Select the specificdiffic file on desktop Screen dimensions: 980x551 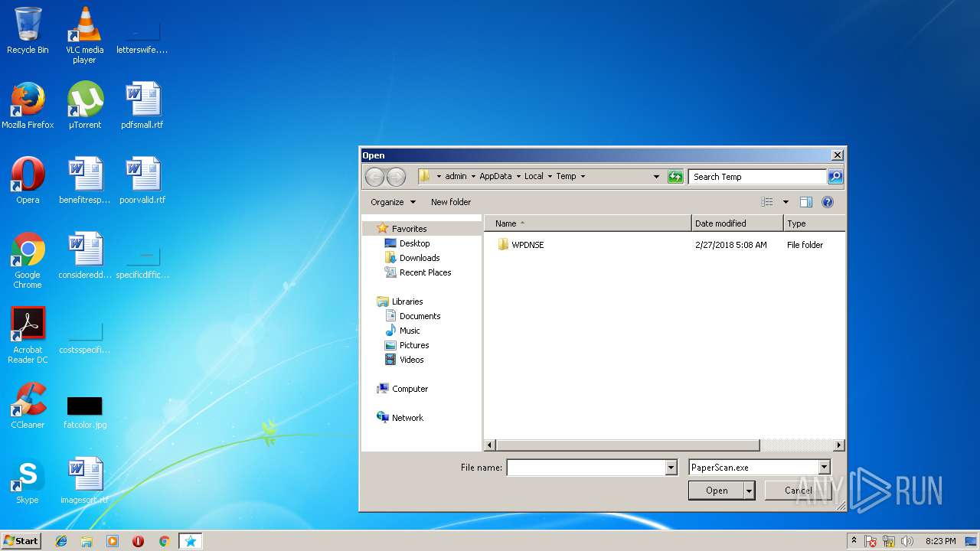pos(142,263)
